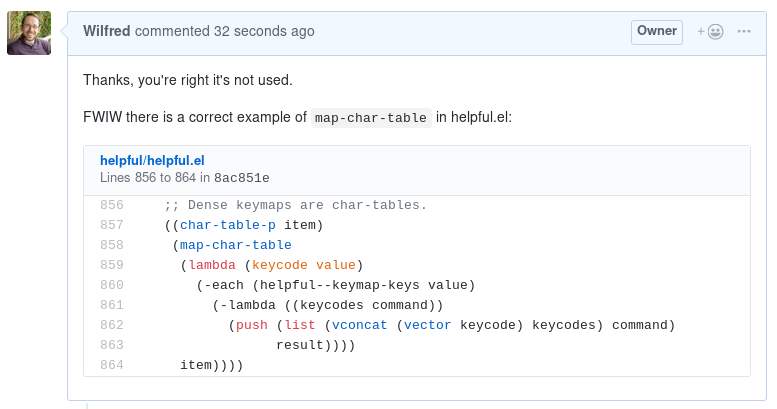The image size is (777, 409).
Task: Click the Owner badge label
Action: pos(656,31)
